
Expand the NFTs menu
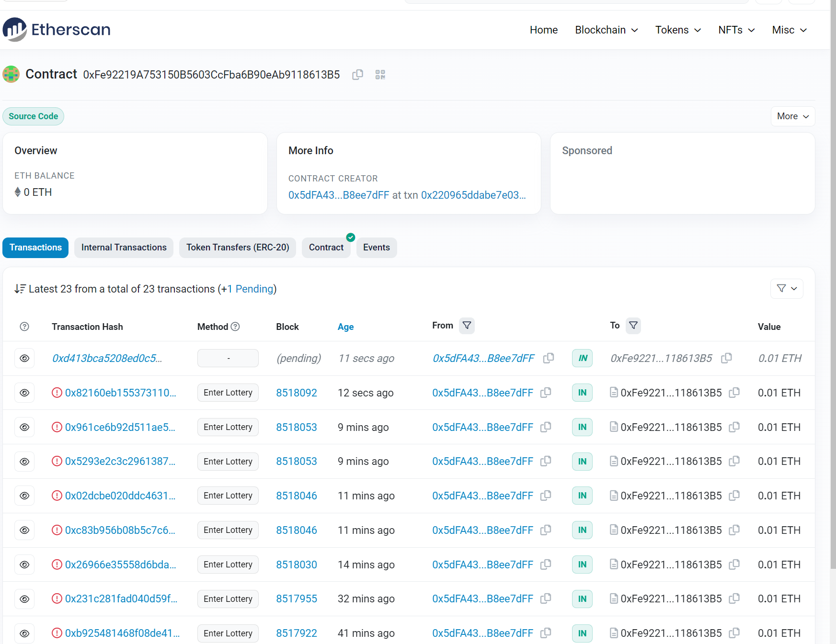click(736, 30)
